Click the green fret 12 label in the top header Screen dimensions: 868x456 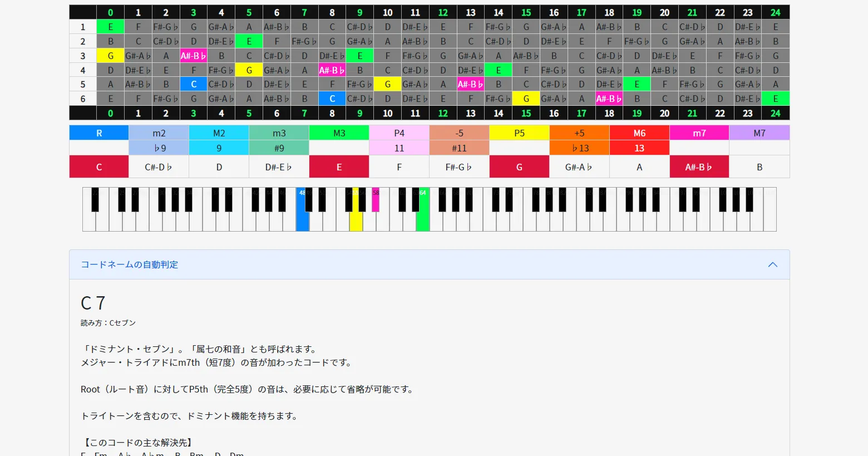tap(443, 12)
